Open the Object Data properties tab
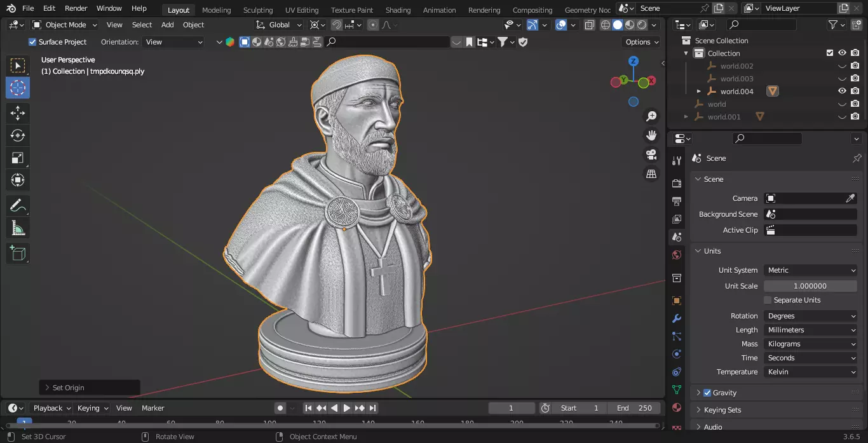 click(677, 390)
